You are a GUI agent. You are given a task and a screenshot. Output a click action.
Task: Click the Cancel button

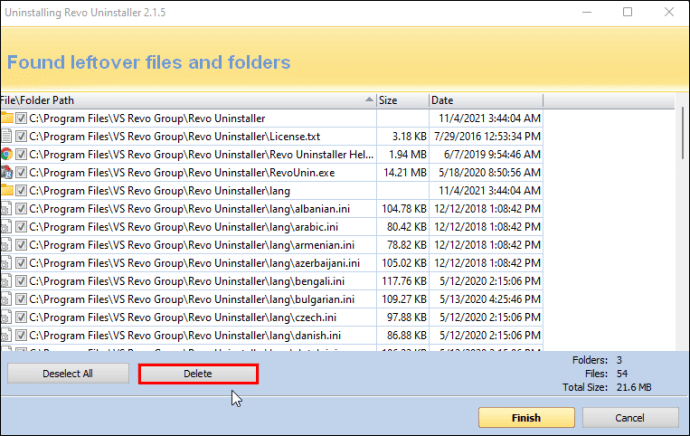click(x=630, y=418)
